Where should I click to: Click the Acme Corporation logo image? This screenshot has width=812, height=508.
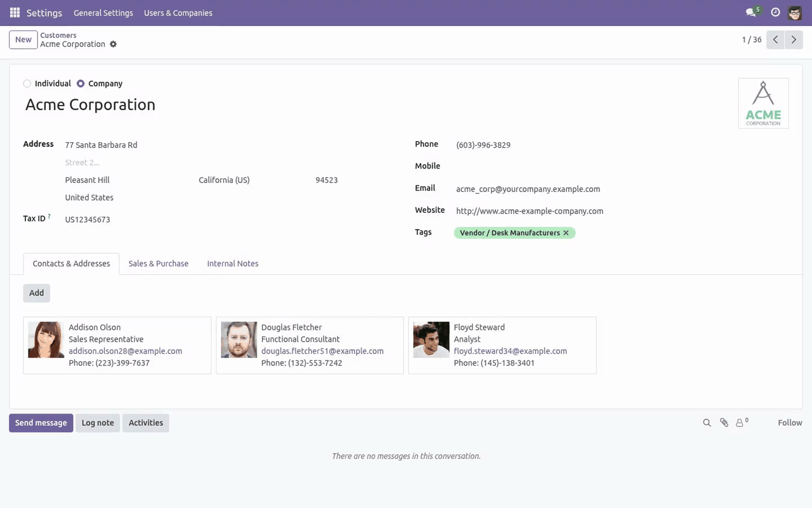click(763, 103)
